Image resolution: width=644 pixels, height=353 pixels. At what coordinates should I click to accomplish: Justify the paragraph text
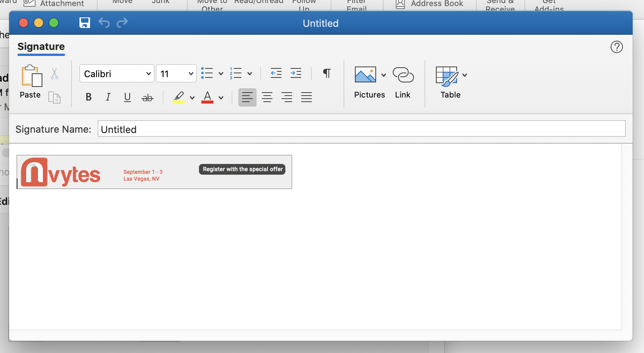[x=306, y=97]
